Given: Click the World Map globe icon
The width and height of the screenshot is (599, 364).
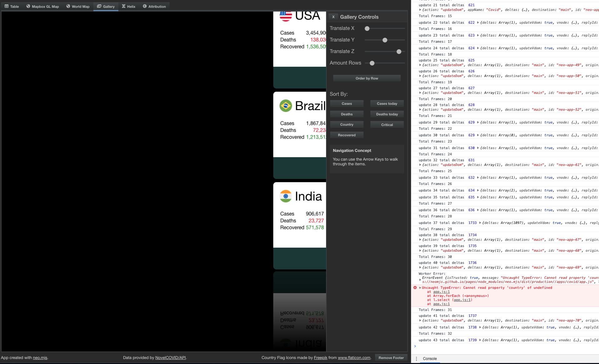Looking at the screenshot, I should (68, 6).
